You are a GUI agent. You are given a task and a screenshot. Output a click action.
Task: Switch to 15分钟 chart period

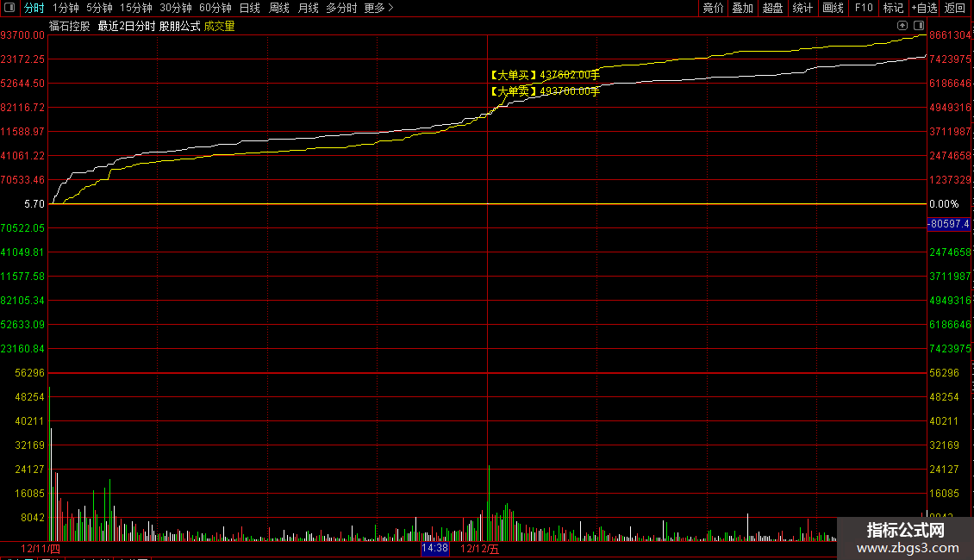click(x=136, y=8)
